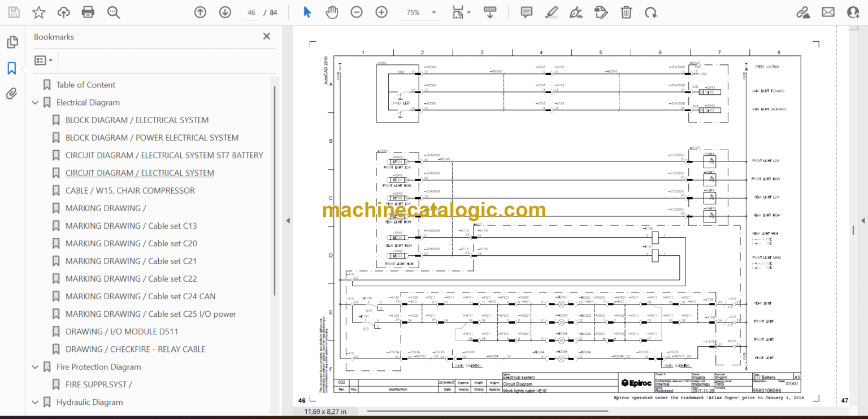This screenshot has width=868, height=419.
Task: Open the Page Thumbnails panel
Action: pyautogui.click(x=12, y=42)
